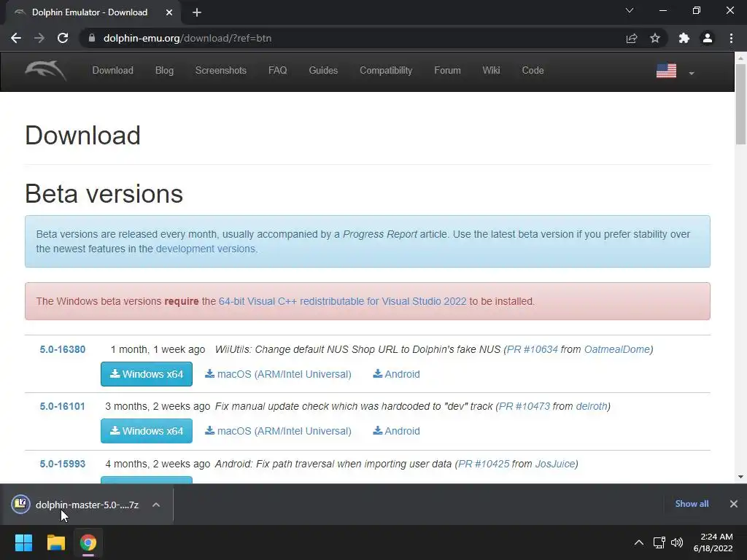The image size is (747, 560).
Task: Open the 64-bit Visual C++ redistributable link
Action: 343,301
